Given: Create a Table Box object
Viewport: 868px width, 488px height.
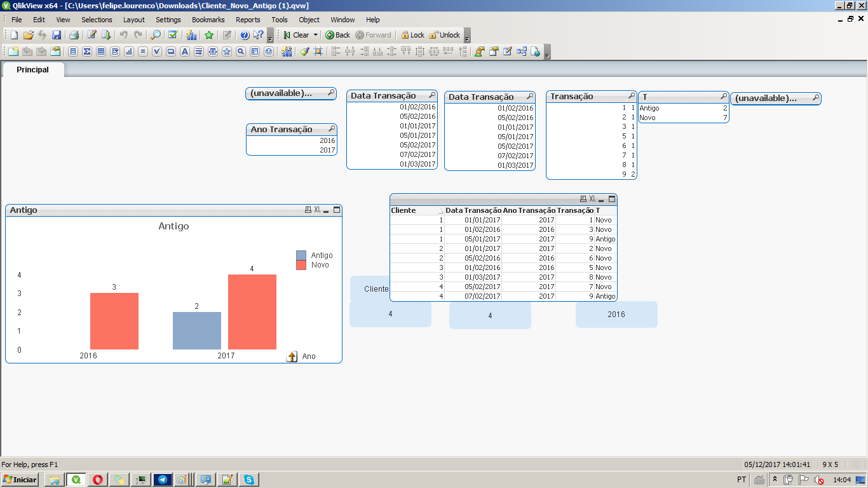Looking at the screenshot, I should click(101, 51).
